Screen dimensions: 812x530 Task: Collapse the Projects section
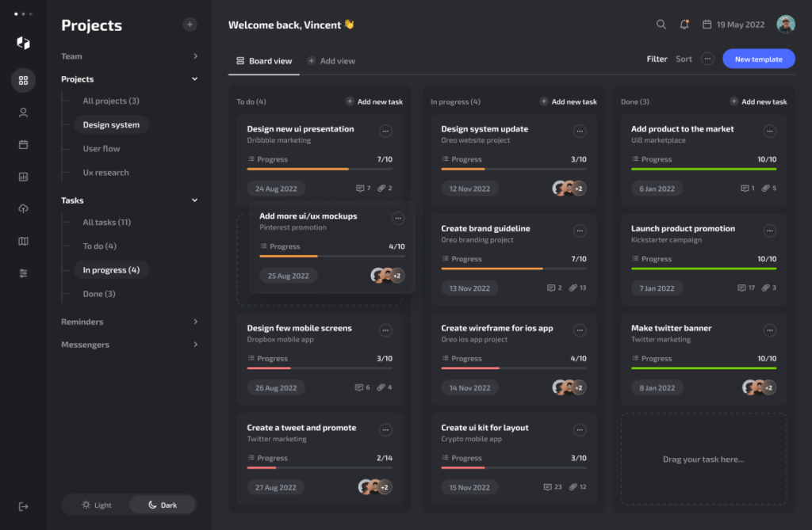(x=195, y=79)
